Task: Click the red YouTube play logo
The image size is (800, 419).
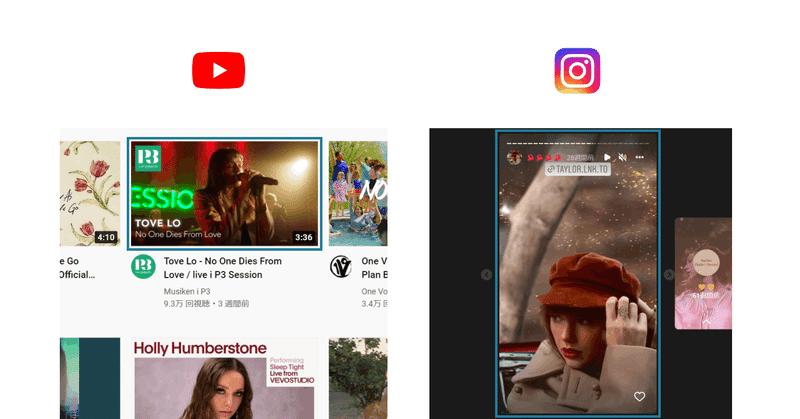Action: pyautogui.click(x=218, y=70)
